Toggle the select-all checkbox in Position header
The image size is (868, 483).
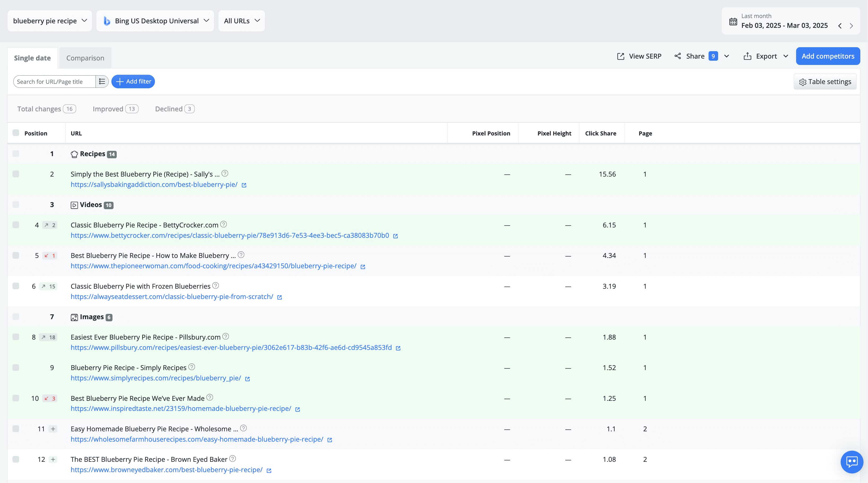(x=16, y=133)
